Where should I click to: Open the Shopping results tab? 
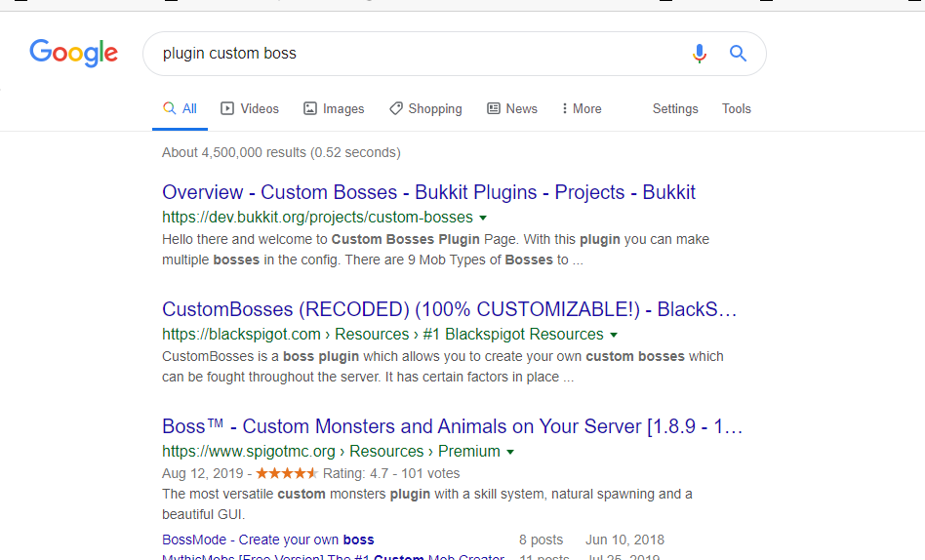[x=425, y=109]
